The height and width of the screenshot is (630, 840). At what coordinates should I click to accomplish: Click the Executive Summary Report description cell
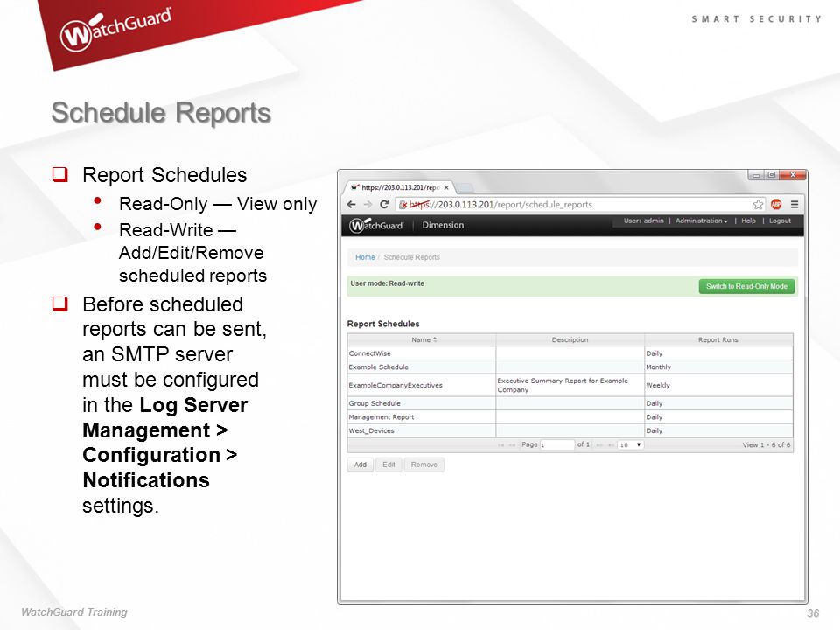click(x=570, y=385)
